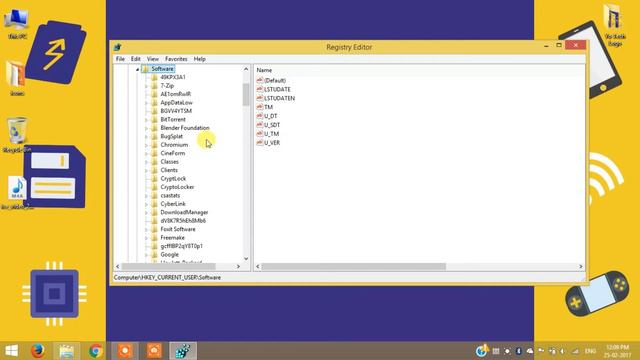Click the Windows Start button
This screenshot has height=360, width=640.
click(x=11, y=351)
